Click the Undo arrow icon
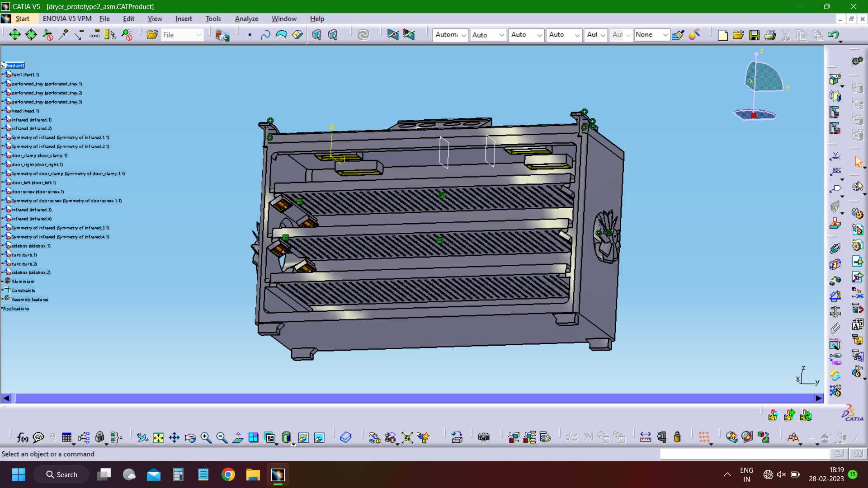 tap(834, 35)
